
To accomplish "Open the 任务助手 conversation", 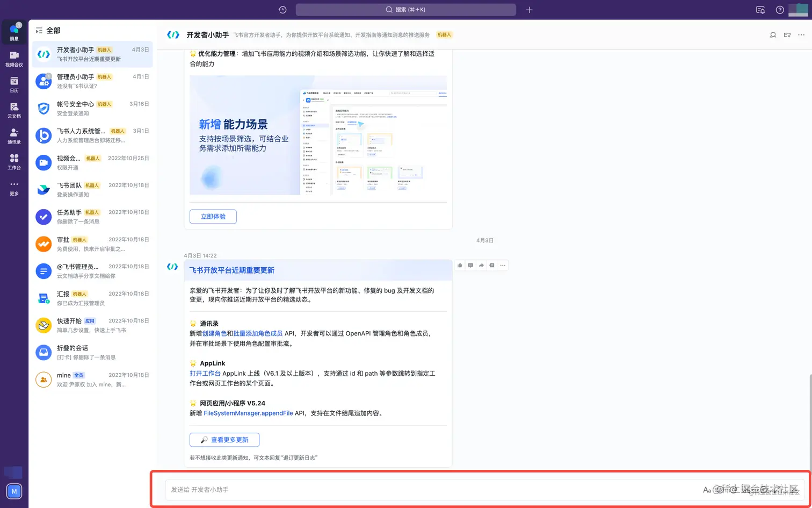I will tap(92, 217).
